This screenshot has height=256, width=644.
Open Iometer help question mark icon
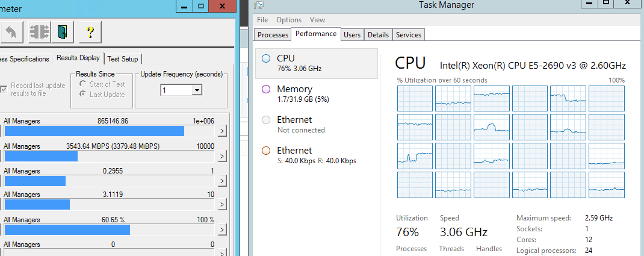coord(90,31)
